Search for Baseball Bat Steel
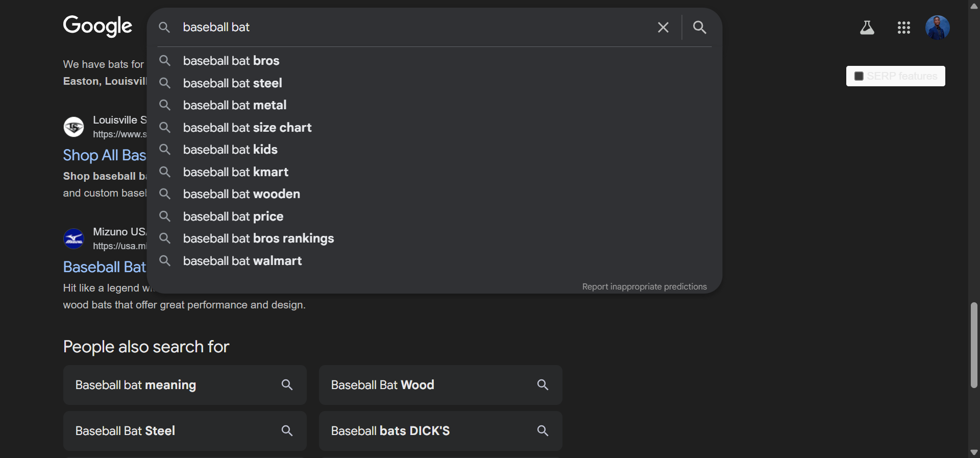The height and width of the screenshot is (458, 980). tap(185, 431)
